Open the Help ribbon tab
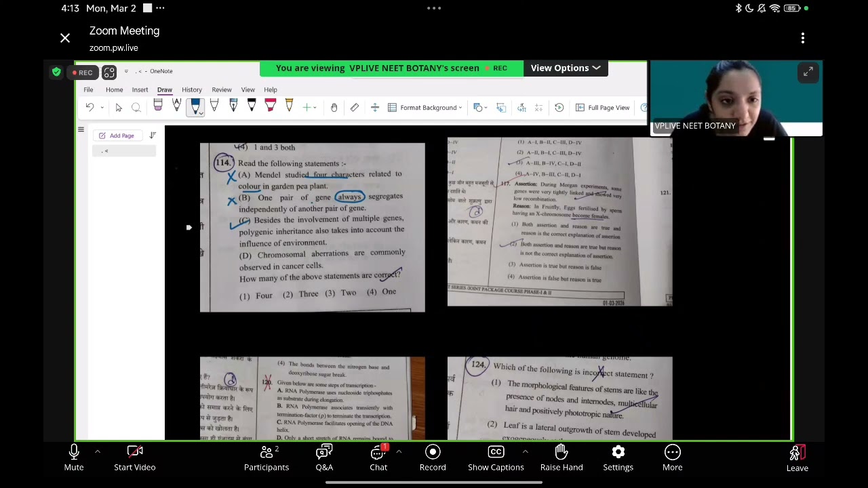Image resolution: width=868 pixels, height=488 pixels. pyautogui.click(x=271, y=89)
